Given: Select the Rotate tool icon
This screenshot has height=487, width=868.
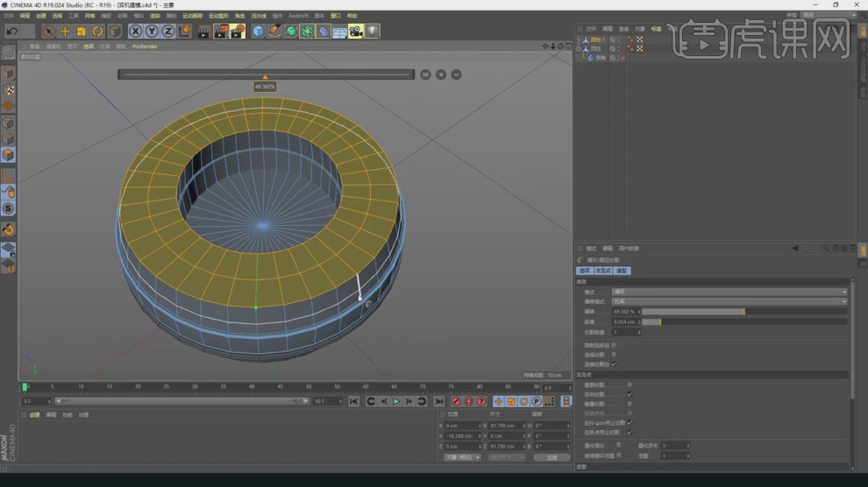Looking at the screenshot, I should pyautogui.click(x=98, y=32).
